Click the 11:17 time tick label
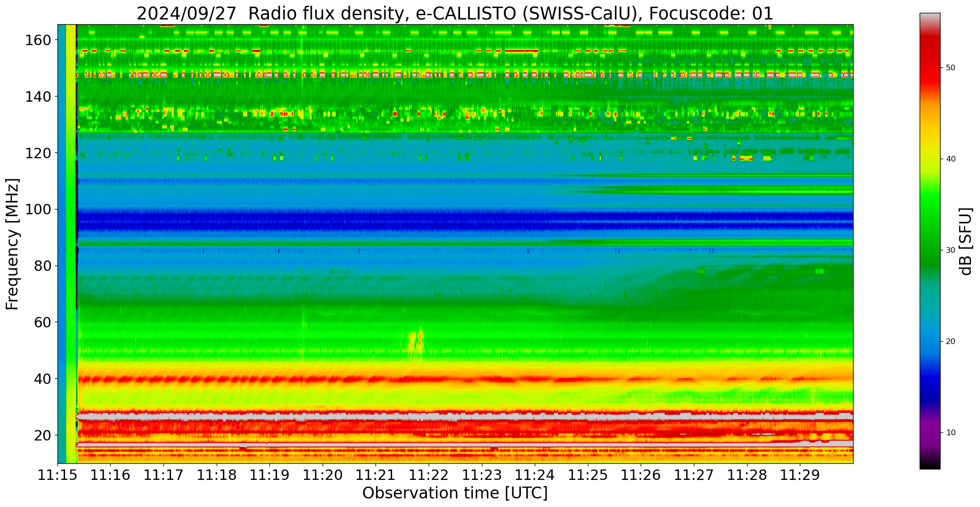The image size is (980, 507). (x=164, y=475)
